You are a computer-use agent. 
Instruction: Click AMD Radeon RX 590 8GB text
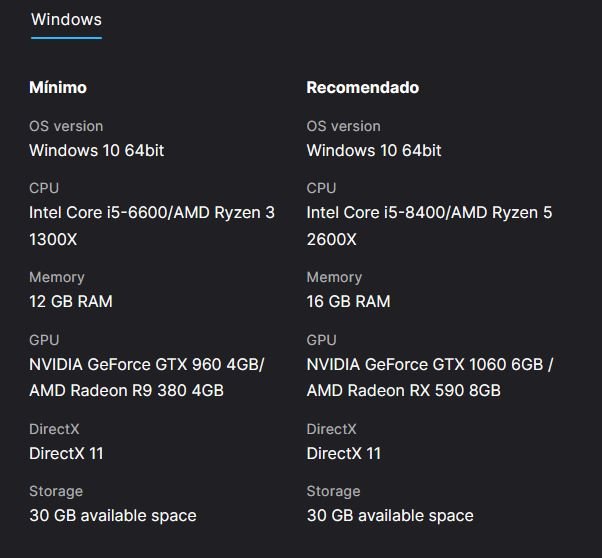click(404, 391)
